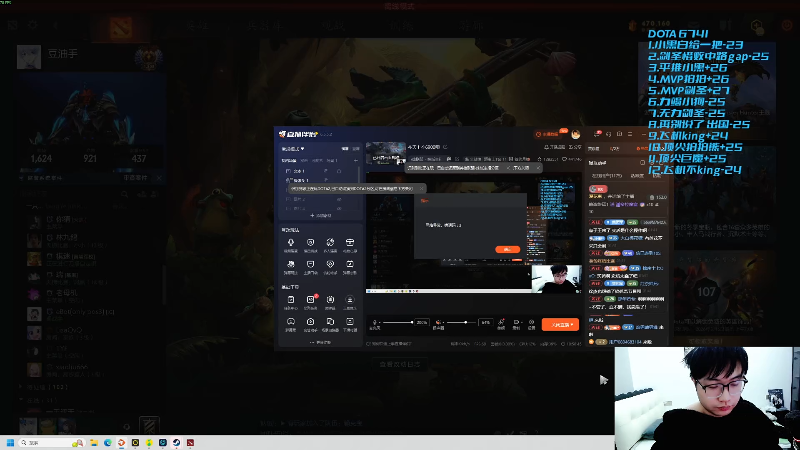The image size is (800, 450).
Task: Adjust the microphone volume slider
Action: [398, 322]
